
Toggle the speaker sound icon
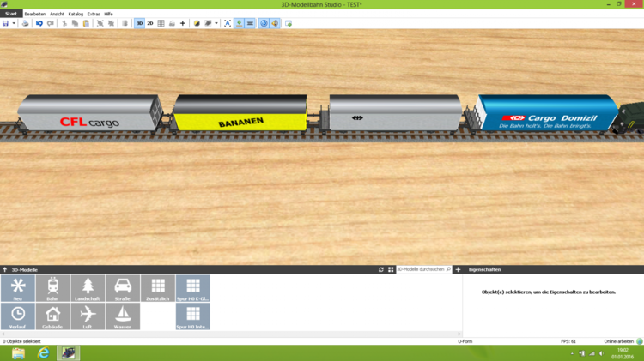click(x=275, y=23)
